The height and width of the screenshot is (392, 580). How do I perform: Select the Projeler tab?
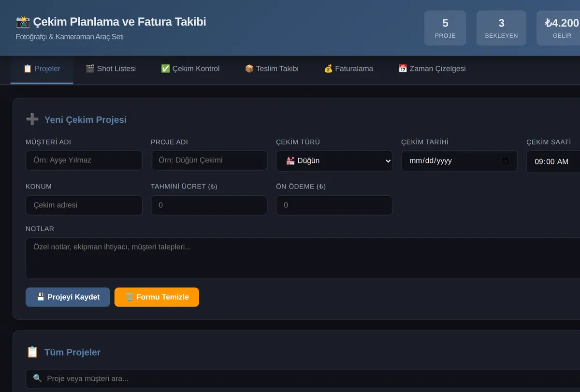point(42,69)
